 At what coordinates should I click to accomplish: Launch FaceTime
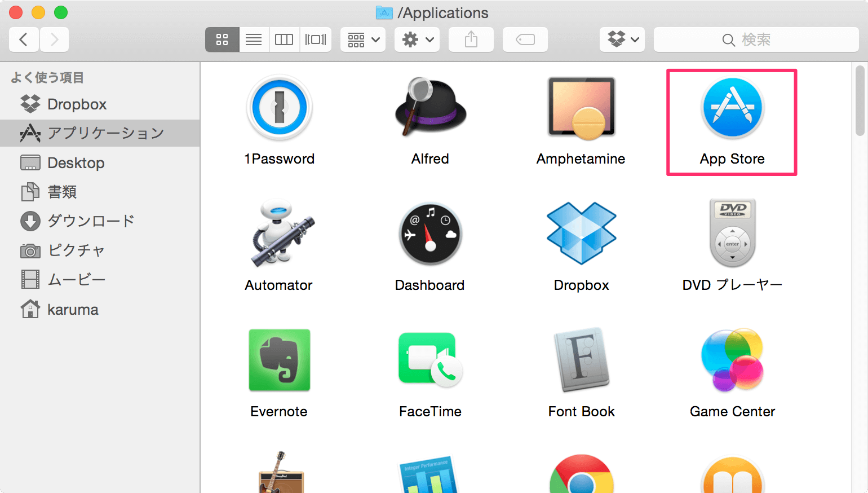point(429,360)
